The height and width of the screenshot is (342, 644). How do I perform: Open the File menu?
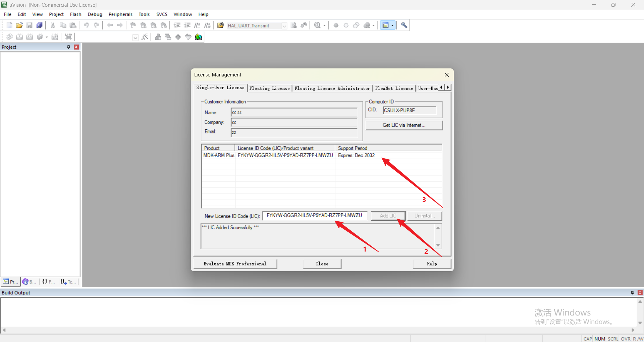coord(7,14)
